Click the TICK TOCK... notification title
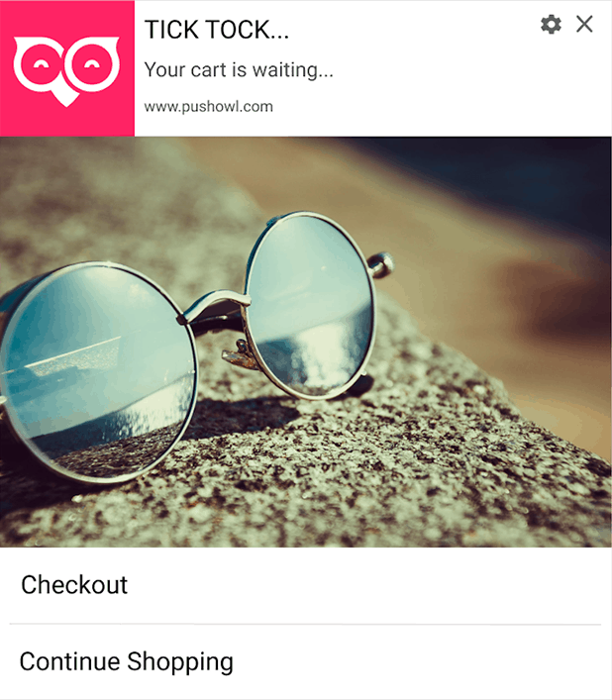 click(x=217, y=30)
